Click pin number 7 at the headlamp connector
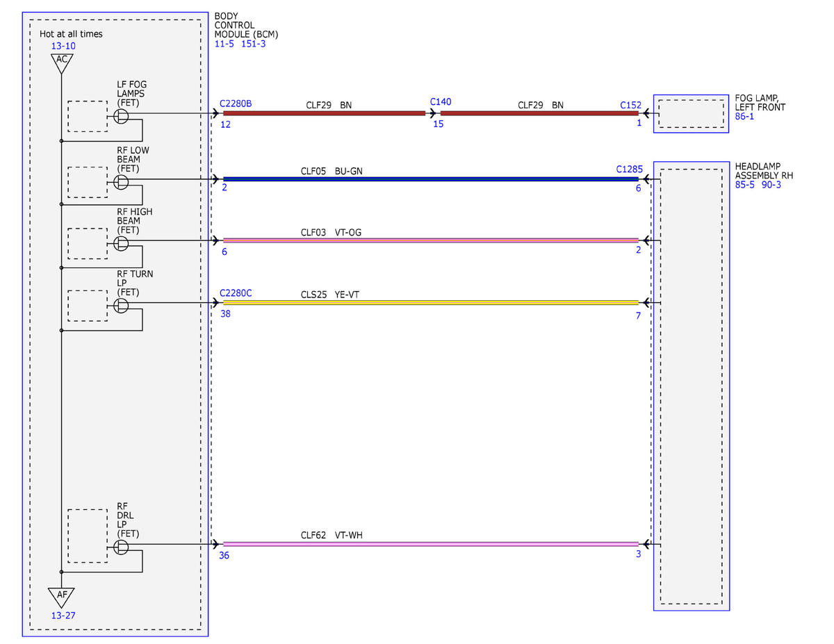The image size is (834, 644). 638,316
